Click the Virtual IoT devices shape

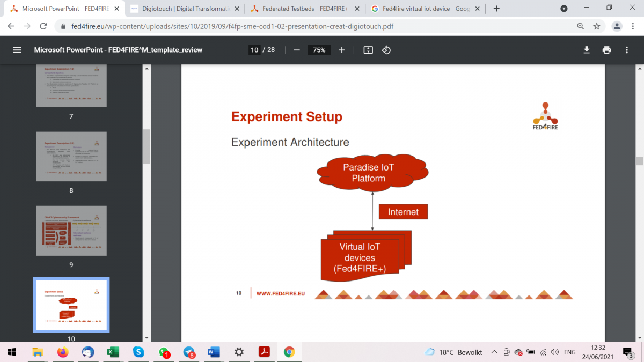coord(365,257)
